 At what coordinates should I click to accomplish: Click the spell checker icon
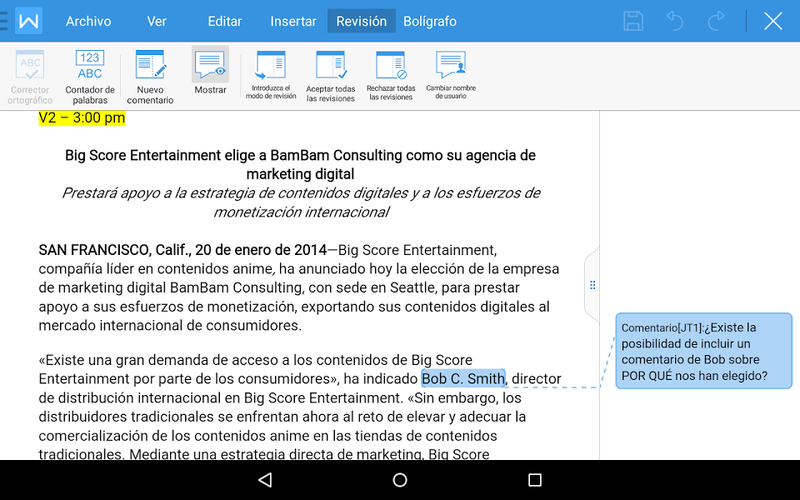click(x=31, y=76)
